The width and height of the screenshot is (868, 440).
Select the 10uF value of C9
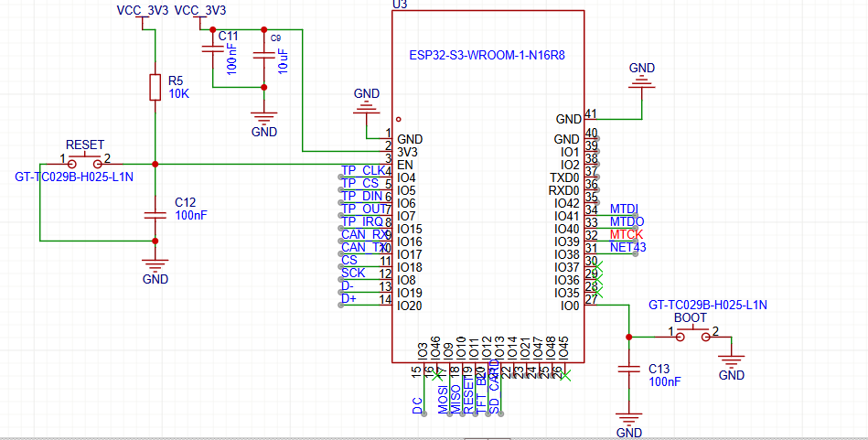pyautogui.click(x=283, y=59)
